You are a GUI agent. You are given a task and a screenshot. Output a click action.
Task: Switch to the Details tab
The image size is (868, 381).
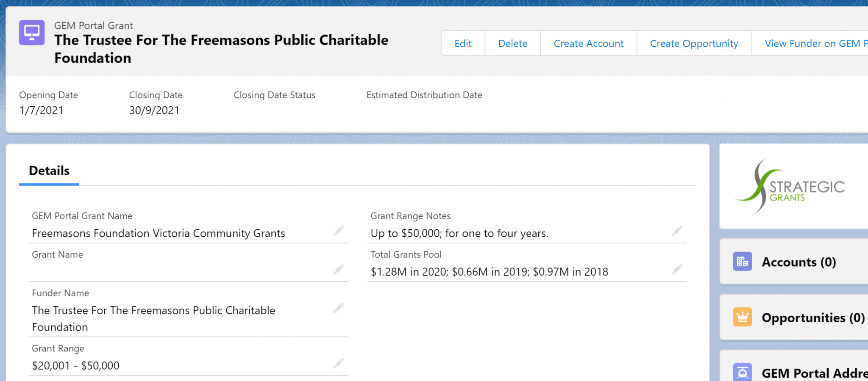(x=49, y=171)
